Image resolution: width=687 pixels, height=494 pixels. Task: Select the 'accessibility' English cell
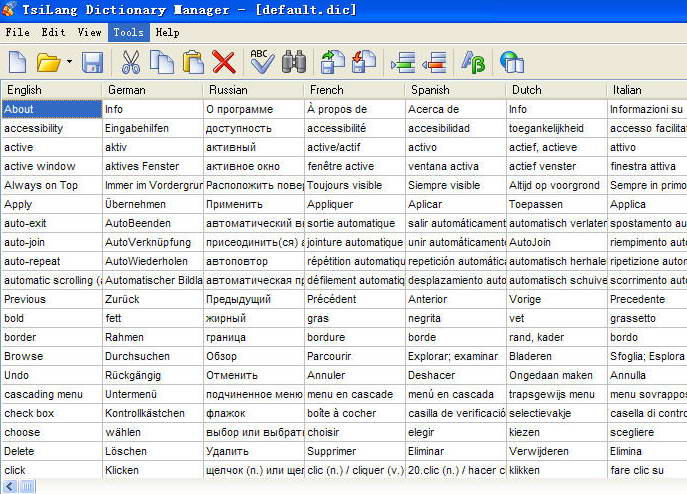(52, 128)
